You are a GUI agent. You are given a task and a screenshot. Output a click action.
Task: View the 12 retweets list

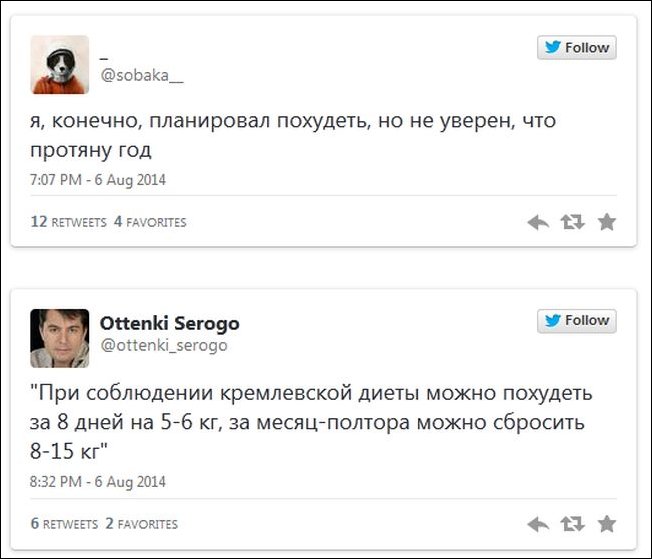[x=68, y=222]
